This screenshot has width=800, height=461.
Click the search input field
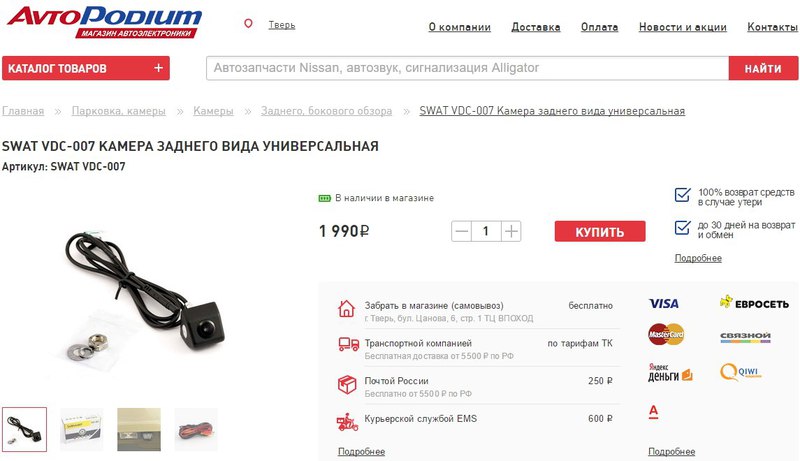[467, 68]
